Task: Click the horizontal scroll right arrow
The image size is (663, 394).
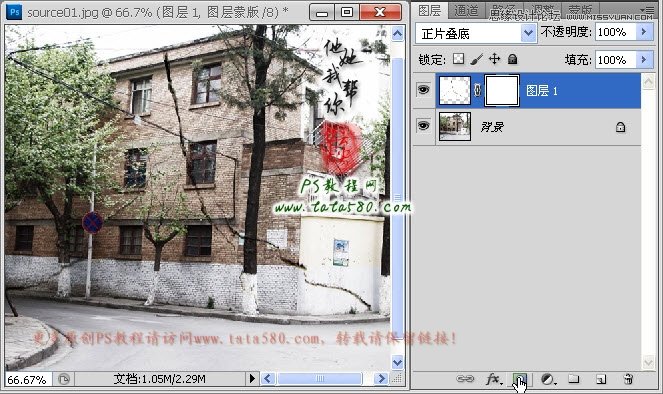Action: point(381,378)
